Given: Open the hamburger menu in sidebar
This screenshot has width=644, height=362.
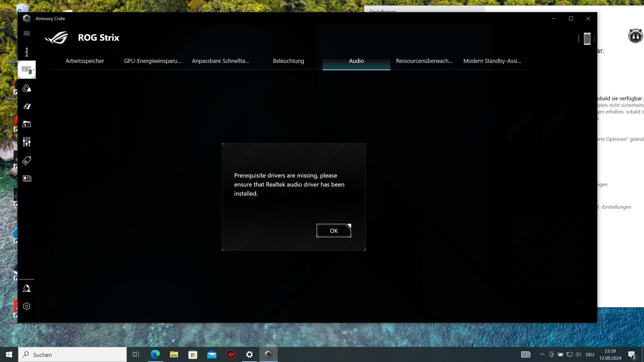Looking at the screenshot, I should pyautogui.click(x=27, y=33).
